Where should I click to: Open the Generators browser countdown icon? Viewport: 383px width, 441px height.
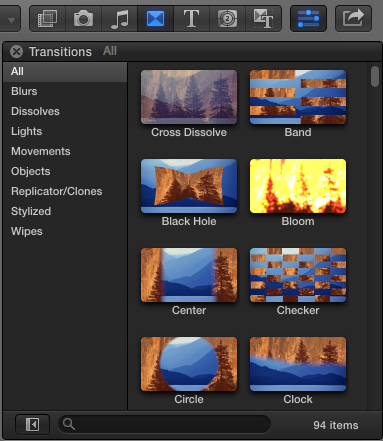[x=227, y=19]
